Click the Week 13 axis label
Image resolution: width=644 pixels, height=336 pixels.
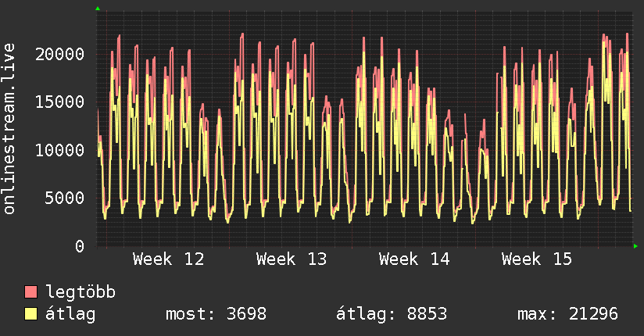(x=292, y=259)
